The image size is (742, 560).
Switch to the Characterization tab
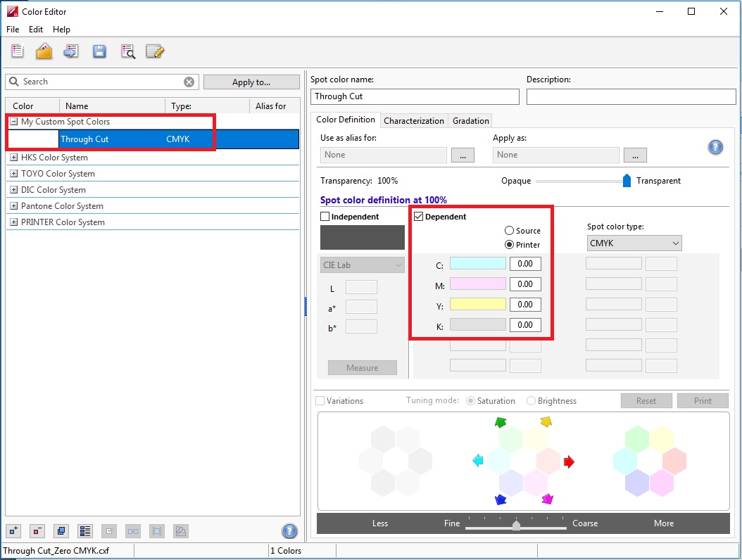(413, 120)
